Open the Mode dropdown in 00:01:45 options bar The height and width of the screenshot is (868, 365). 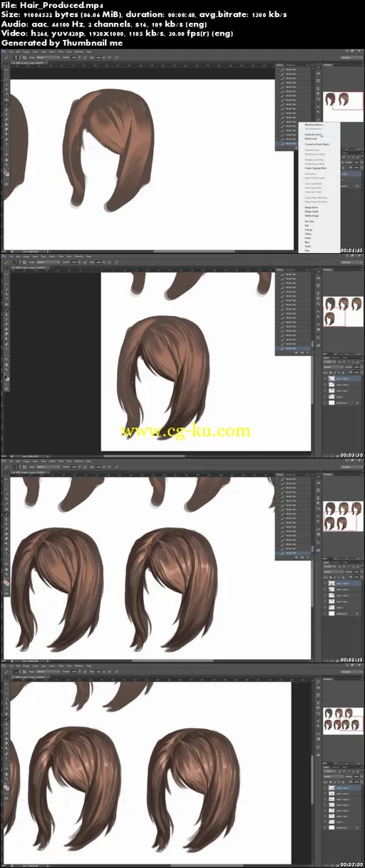pos(48,58)
